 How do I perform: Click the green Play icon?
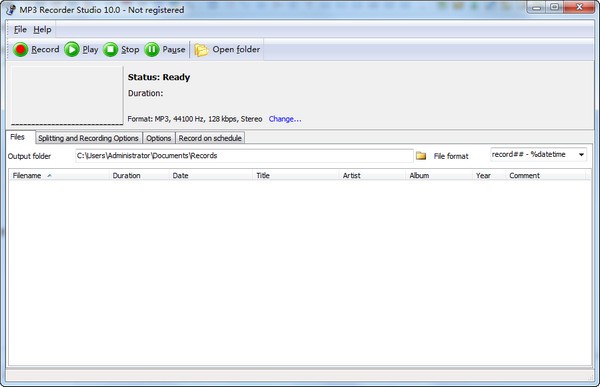pos(72,49)
